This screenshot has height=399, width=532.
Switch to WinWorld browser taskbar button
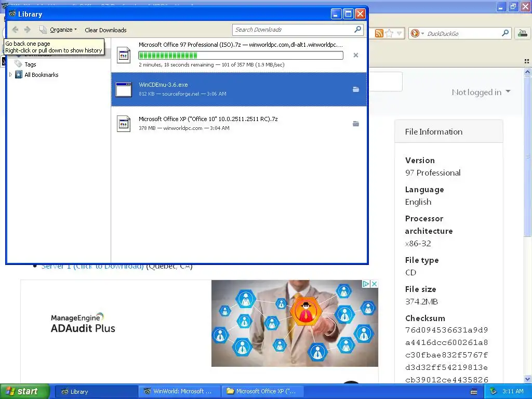tap(179, 391)
